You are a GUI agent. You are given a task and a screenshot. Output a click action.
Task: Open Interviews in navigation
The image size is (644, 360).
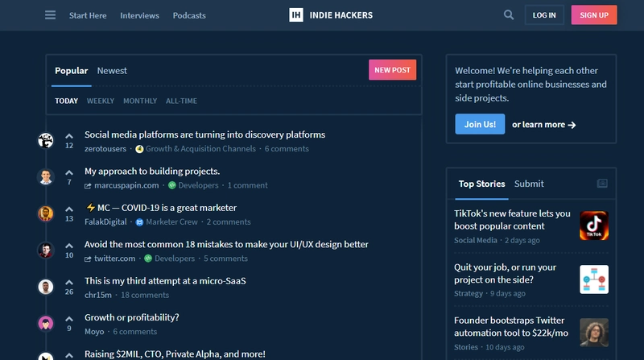point(139,15)
